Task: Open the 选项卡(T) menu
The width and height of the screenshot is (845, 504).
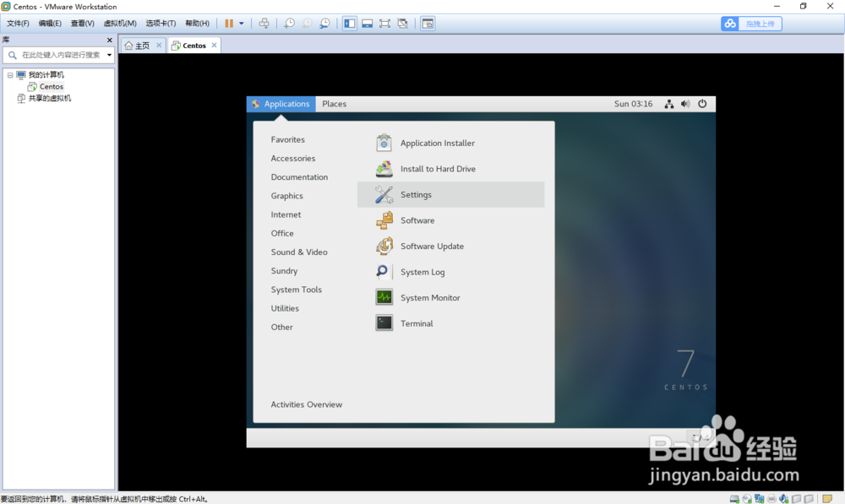Action: coord(161,23)
